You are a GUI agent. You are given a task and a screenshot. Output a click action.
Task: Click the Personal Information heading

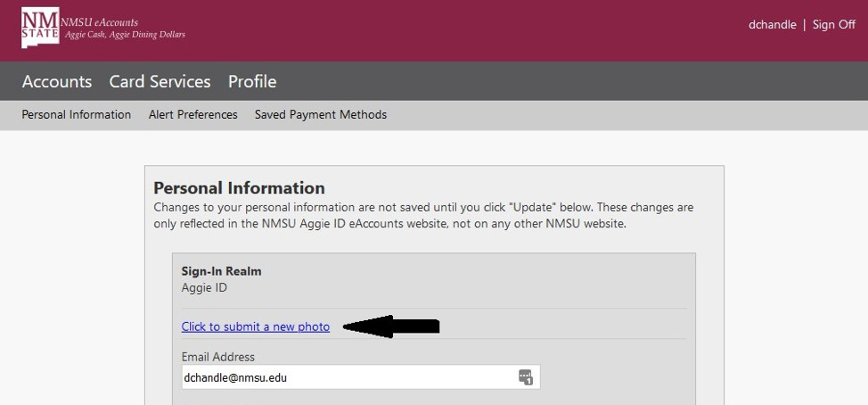[239, 188]
